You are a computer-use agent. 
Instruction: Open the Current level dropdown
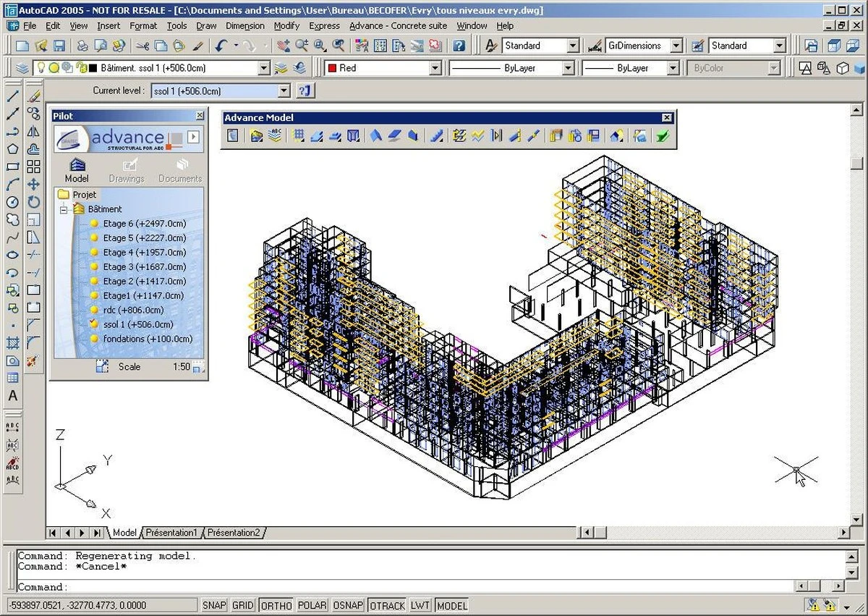(x=284, y=91)
